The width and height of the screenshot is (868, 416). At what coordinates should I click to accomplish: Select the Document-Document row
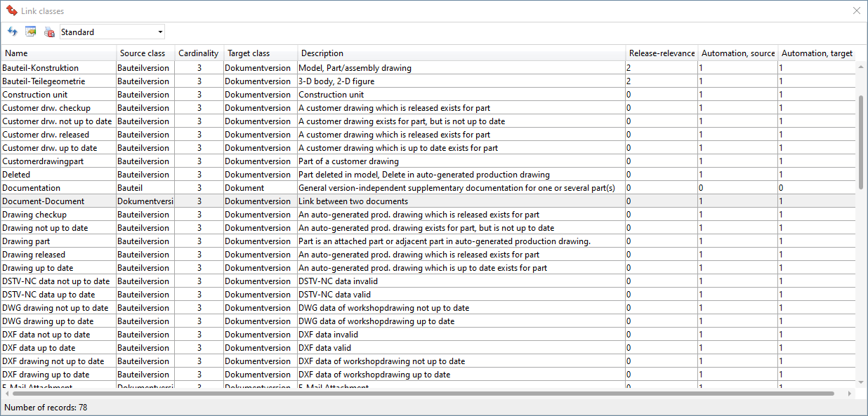pos(428,201)
